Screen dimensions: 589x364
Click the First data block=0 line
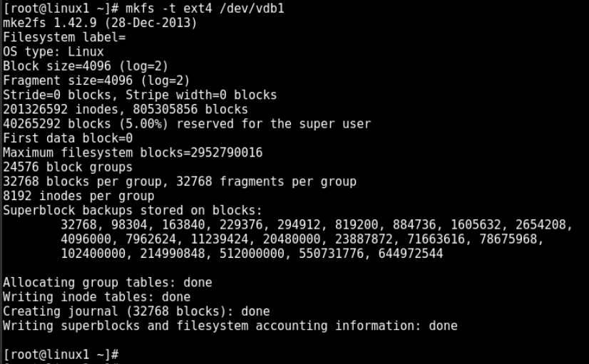68,138
